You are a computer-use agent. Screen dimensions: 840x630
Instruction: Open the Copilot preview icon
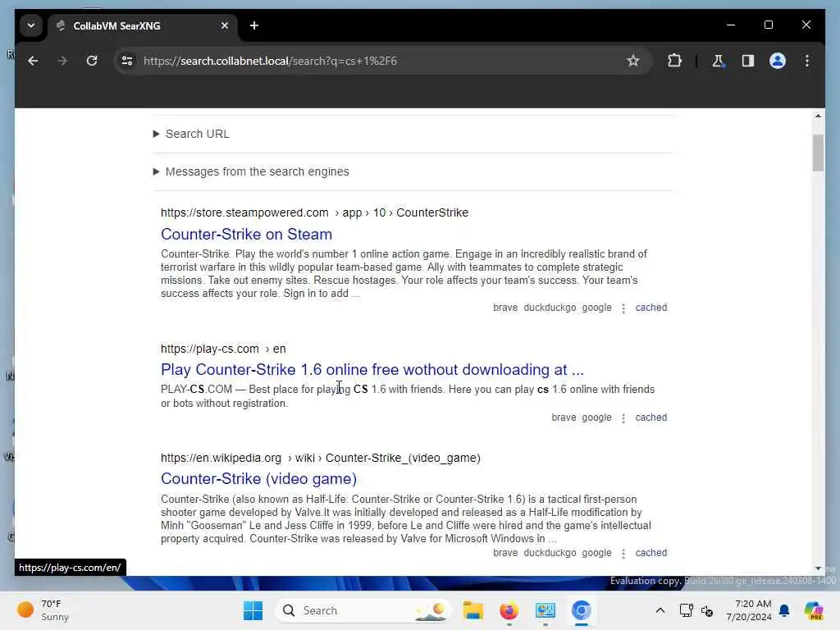pos(814,610)
